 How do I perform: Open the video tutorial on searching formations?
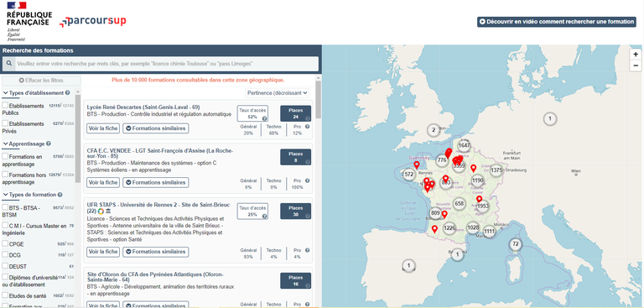point(557,22)
